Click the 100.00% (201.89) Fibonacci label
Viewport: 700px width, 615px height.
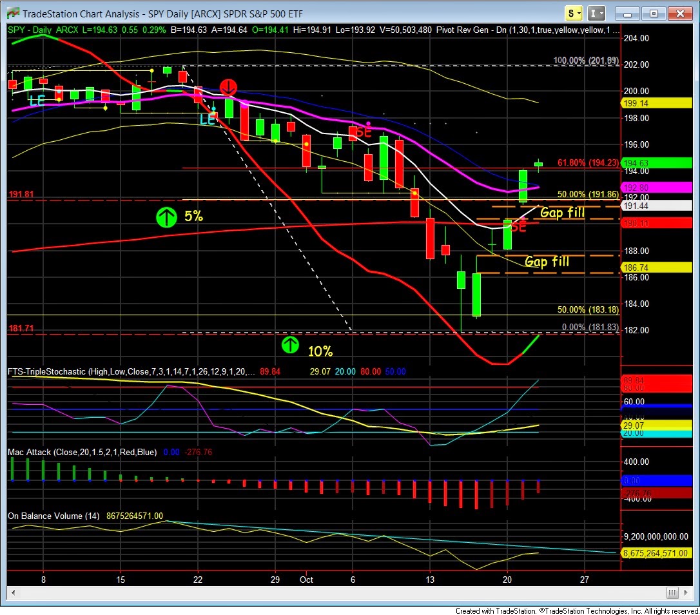click(x=586, y=61)
